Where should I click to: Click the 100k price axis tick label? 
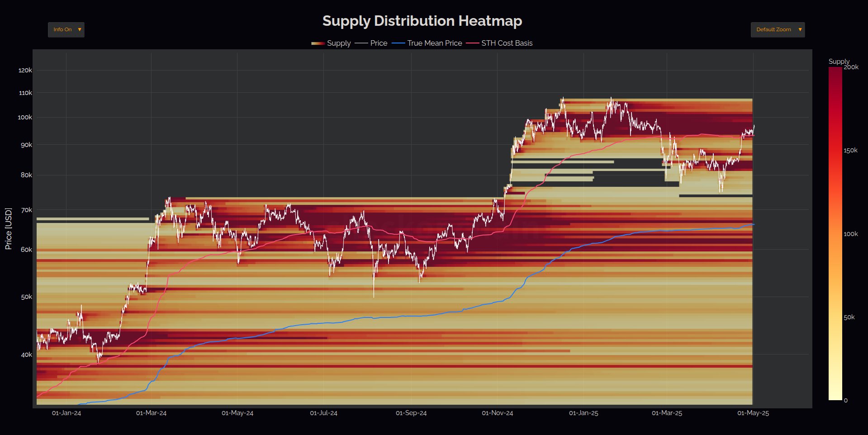click(x=25, y=117)
